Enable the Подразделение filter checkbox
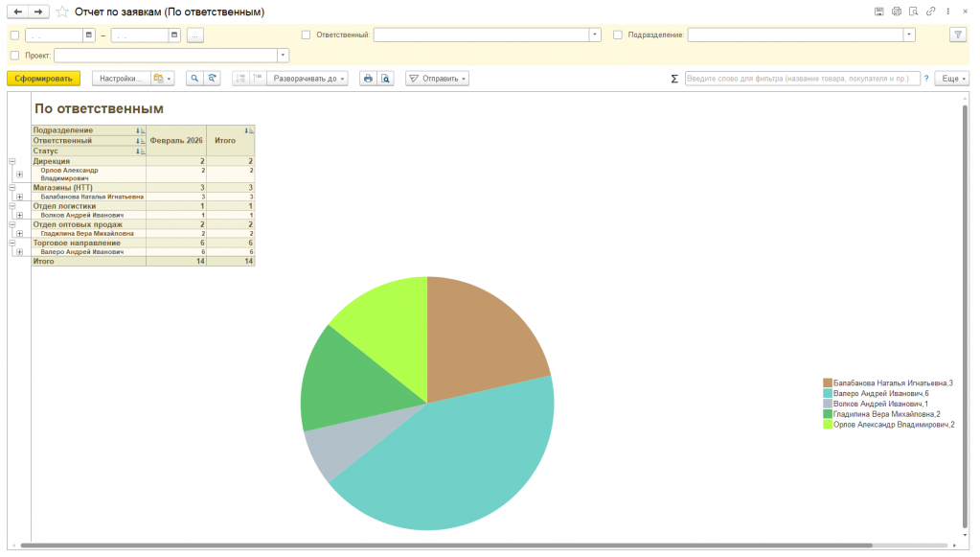Screen dimensions: 980x557 tap(618, 35)
